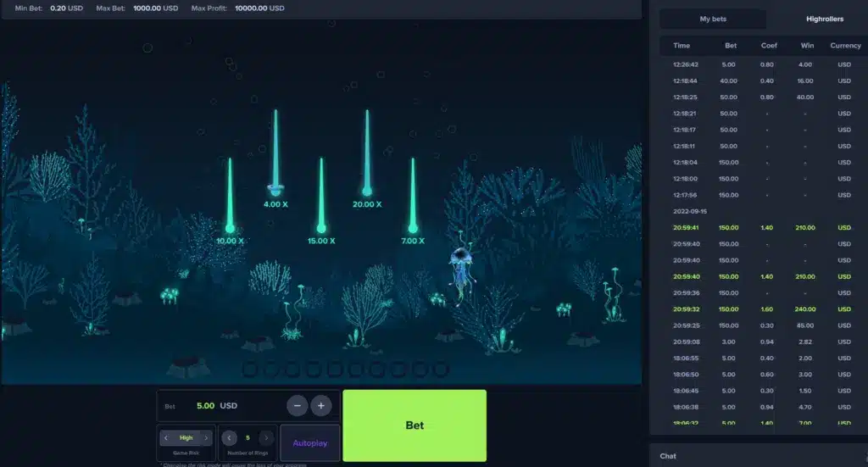
Task: Click the 20:59:08 bet row time
Action: tap(687, 342)
